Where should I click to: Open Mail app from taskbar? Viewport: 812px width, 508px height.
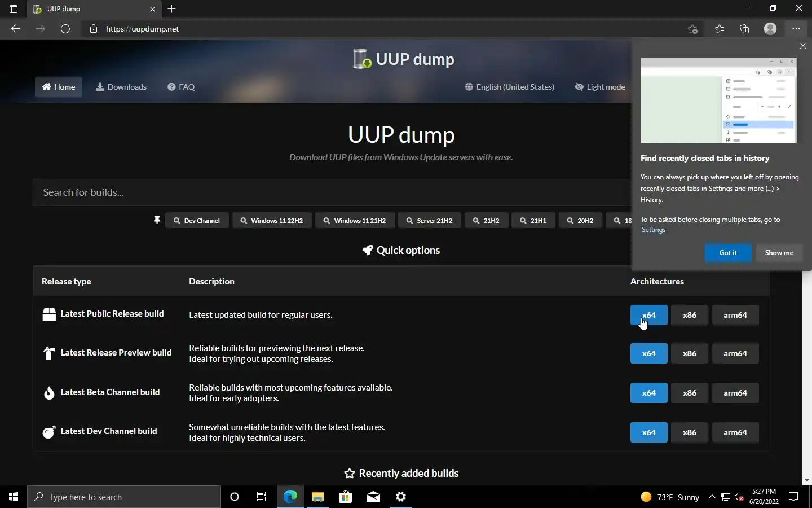pos(373,497)
